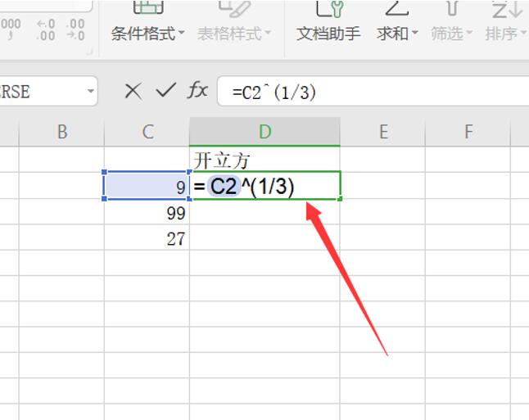
Task: Click the highlighted C2 reference in the cell formula
Action: [x=224, y=186]
